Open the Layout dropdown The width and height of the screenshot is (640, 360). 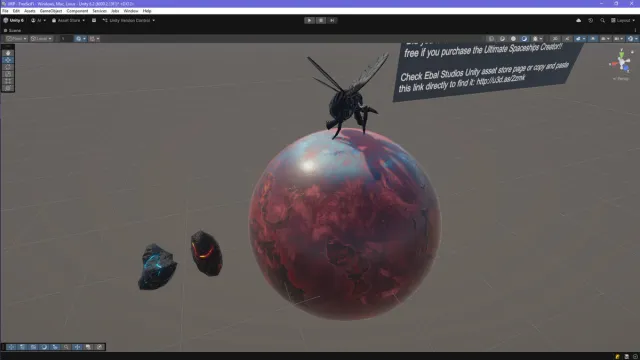(623, 20)
